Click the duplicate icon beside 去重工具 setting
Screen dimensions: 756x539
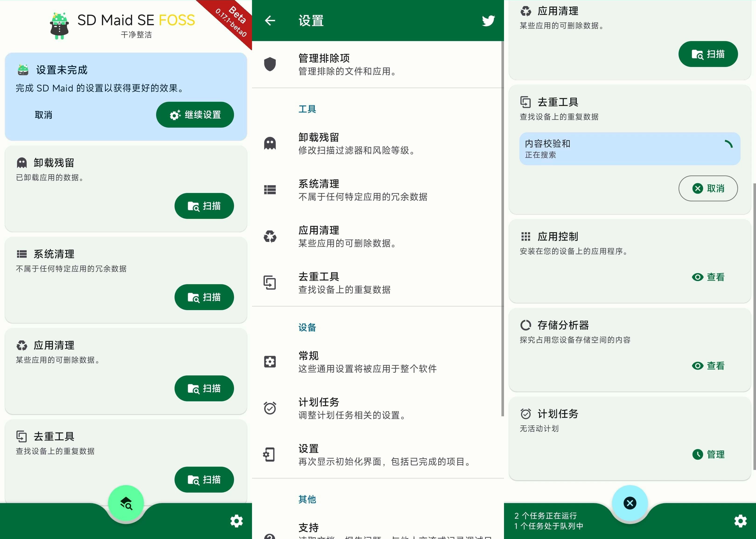[x=270, y=283]
